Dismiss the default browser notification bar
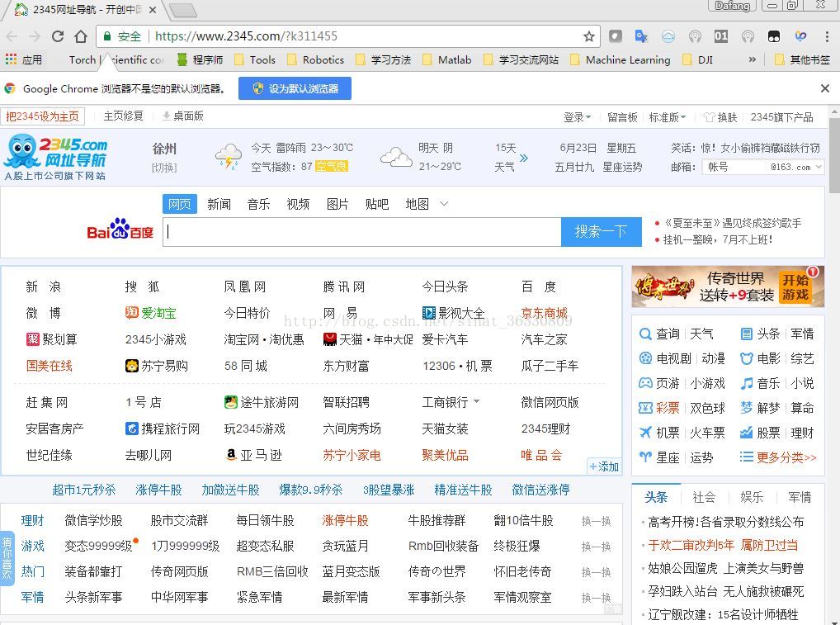840x625 pixels. (825, 88)
